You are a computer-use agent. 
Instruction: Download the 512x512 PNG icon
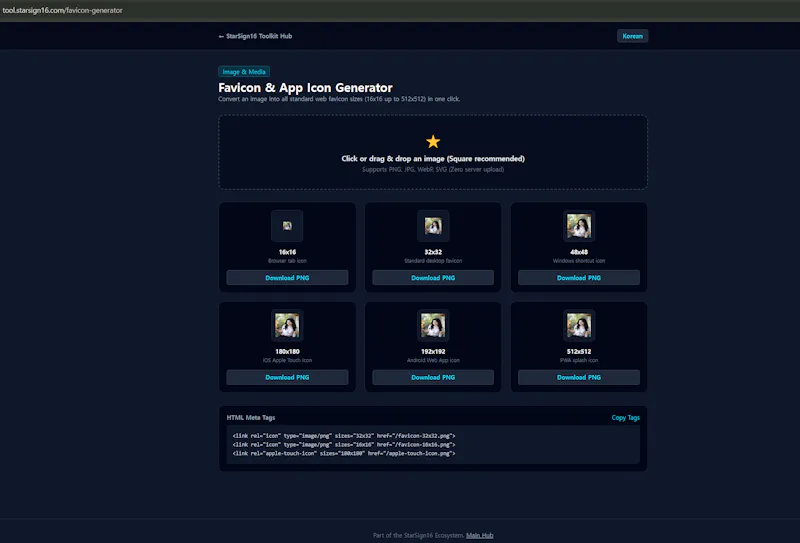point(579,377)
